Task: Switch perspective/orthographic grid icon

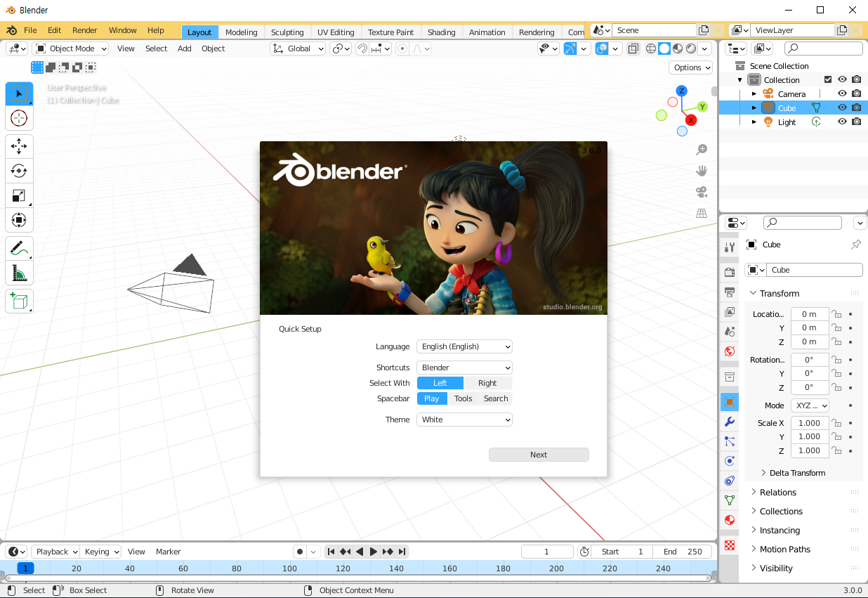Action: pyautogui.click(x=701, y=213)
